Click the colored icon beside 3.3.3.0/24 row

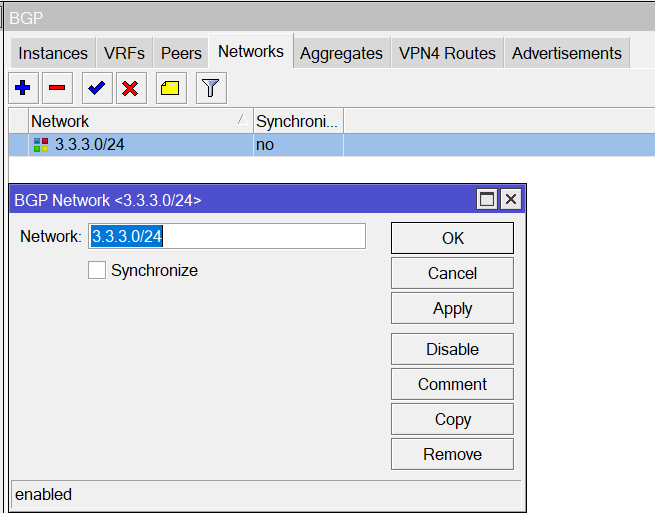40,145
